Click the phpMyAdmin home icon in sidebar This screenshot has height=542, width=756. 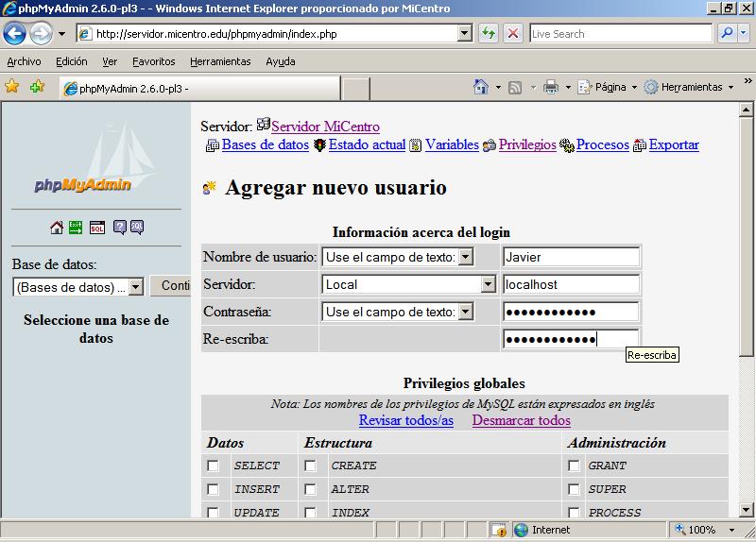pos(57,228)
